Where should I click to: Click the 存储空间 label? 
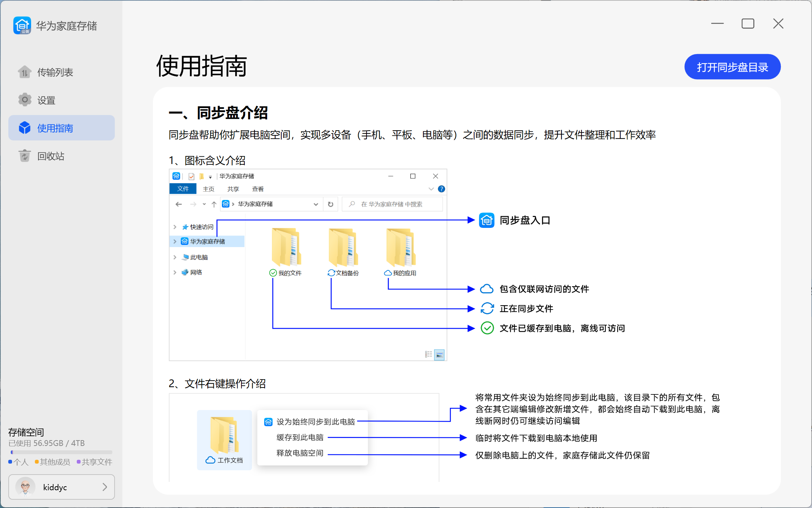coord(26,432)
